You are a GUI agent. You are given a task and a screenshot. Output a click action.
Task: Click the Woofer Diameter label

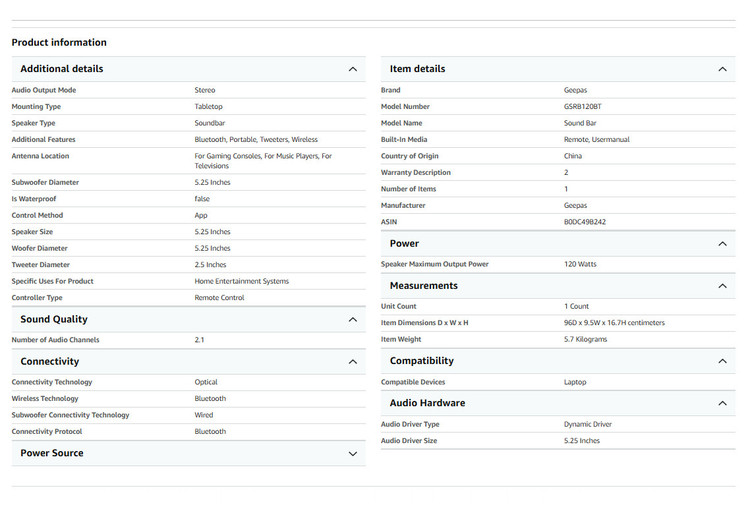(39, 248)
